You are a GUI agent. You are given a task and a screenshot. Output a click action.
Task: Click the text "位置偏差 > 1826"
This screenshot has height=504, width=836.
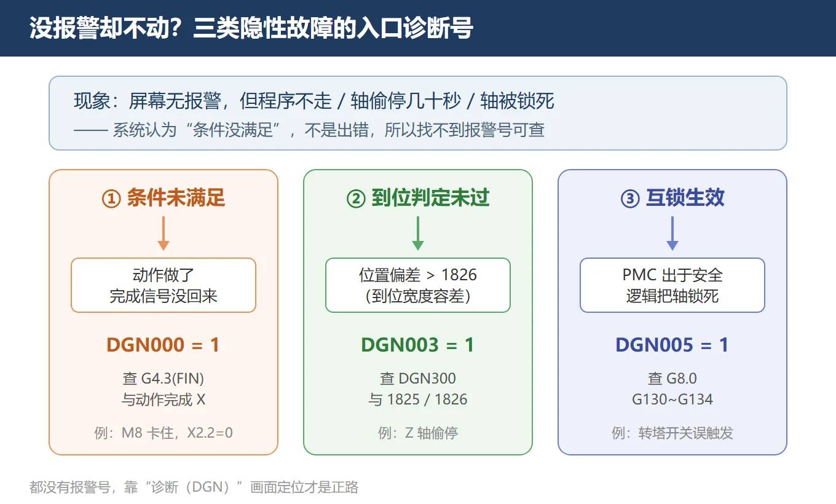(418, 275)
